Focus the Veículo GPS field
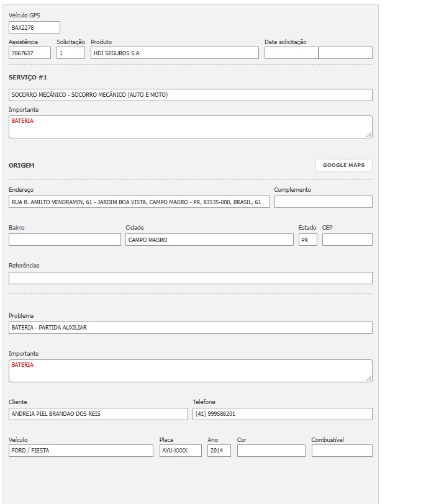Image resolution: width=426 pixels, height=504 pixels. tap(34, 27)
